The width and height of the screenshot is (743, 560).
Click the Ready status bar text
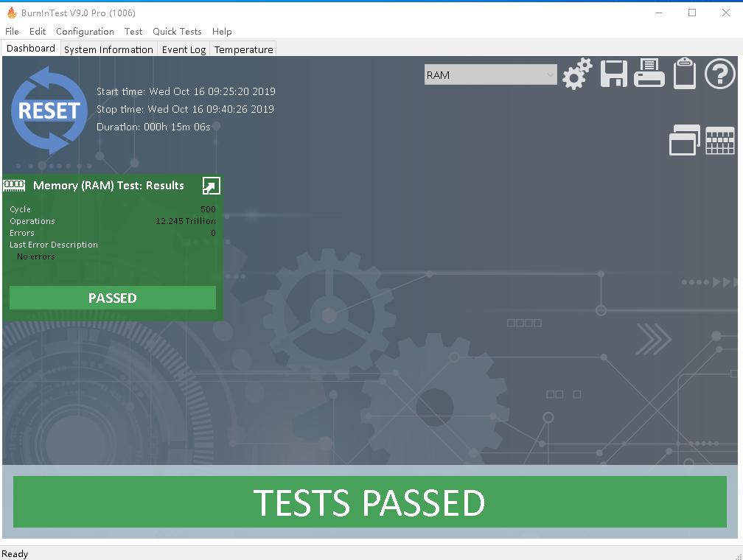click(x=15, y=553)
